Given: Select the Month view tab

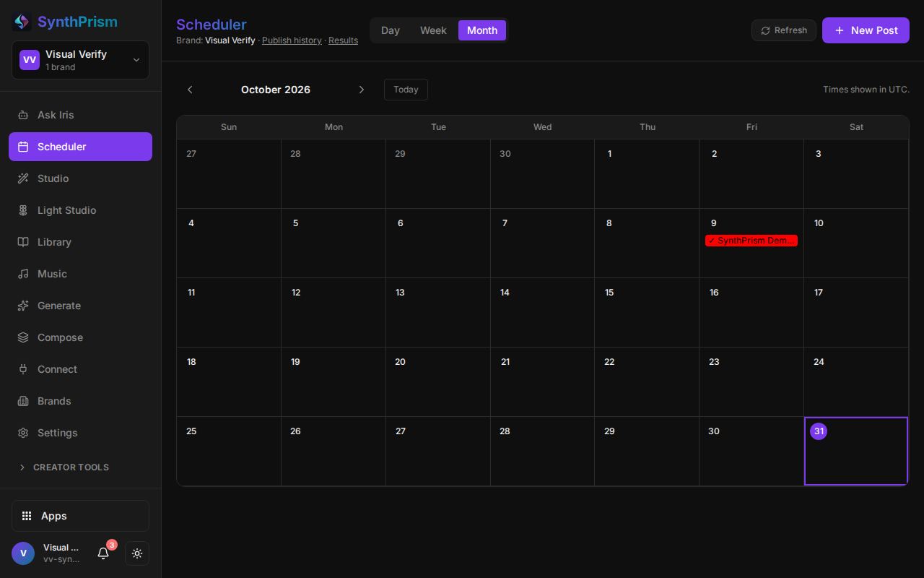Looking at the screenshot, I should tap(482, 30).
